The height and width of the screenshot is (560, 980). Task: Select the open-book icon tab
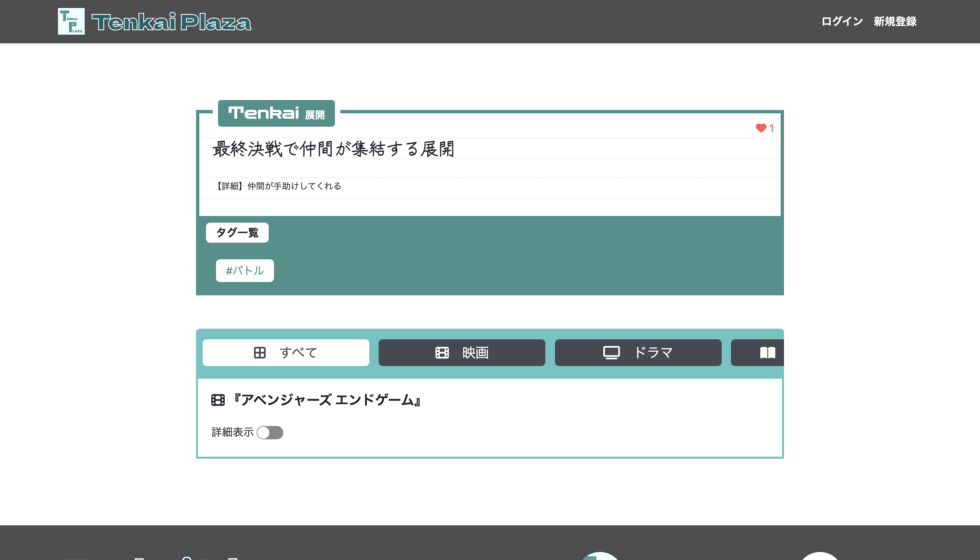[x=767, y=353]
